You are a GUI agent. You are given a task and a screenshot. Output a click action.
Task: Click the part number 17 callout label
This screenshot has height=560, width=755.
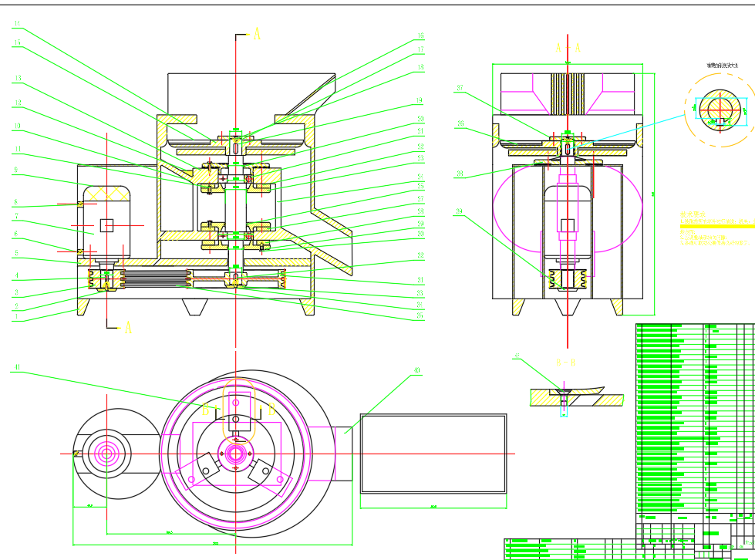pyautogui.click(x=420, y=49)
